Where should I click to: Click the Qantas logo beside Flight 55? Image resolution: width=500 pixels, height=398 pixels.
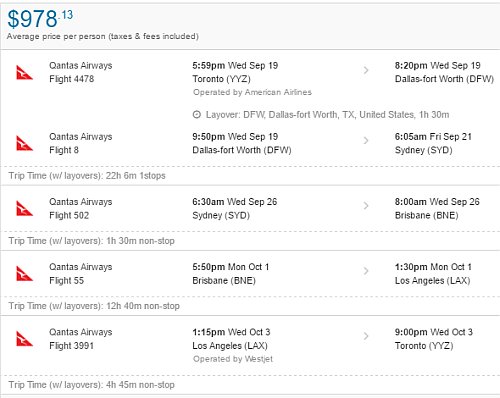pos(24,274)
